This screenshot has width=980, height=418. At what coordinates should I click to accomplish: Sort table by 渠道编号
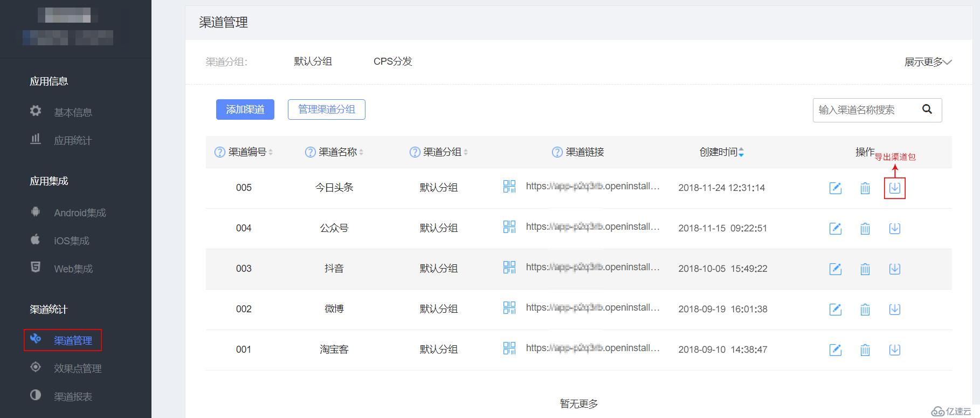271,152
